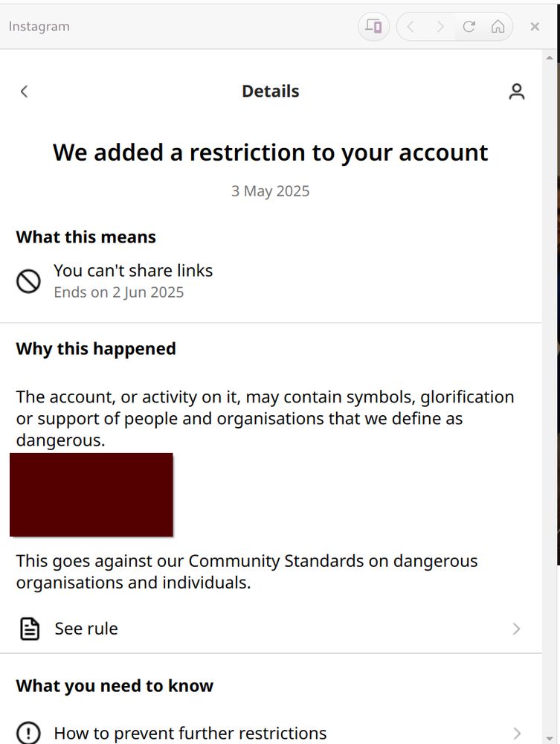The image size is (560, 744).
Task: Click the browser back arrow in the toolbar
Action: pyautogui.click(x=411, y=26)
